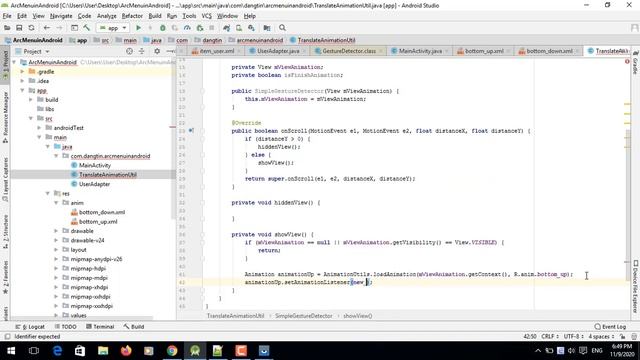Expand the build folder
This screenshot has width=640, height=360.
tap(31, 100)
